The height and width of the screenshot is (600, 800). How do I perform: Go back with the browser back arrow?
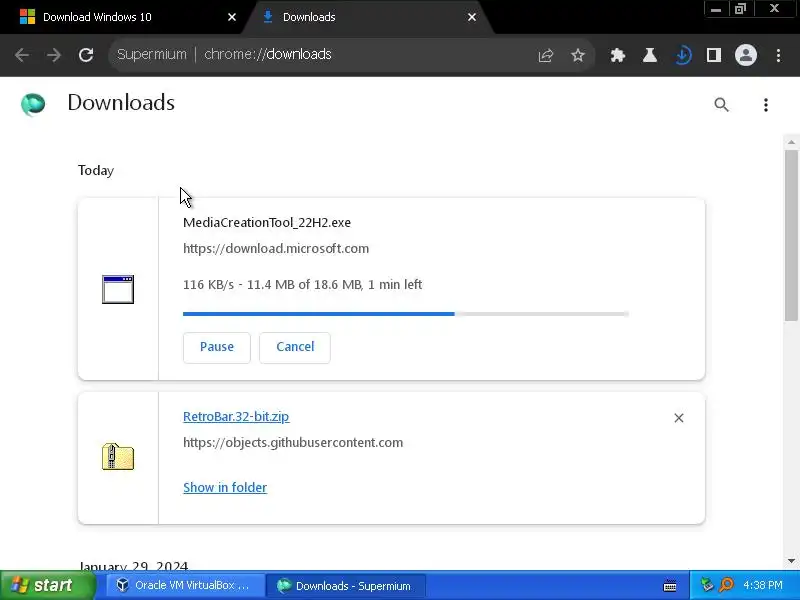tap(22, 55)
